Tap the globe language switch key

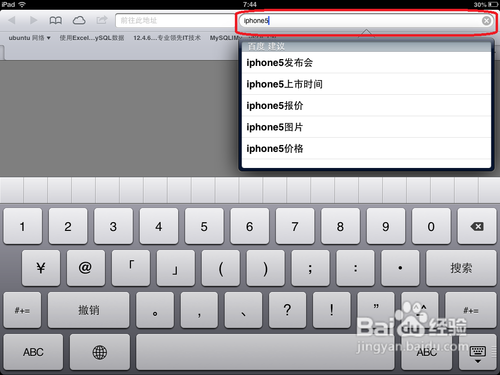pos(100,352)
